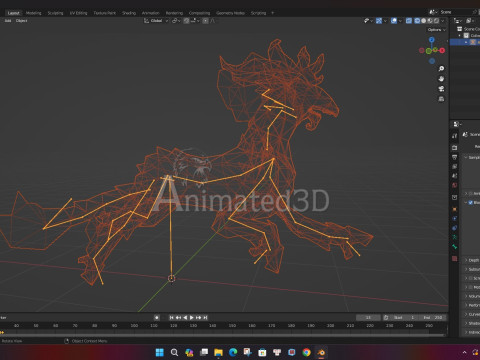Open the Scene properties tab
The image size is (480, 360).
click(454, 176)
